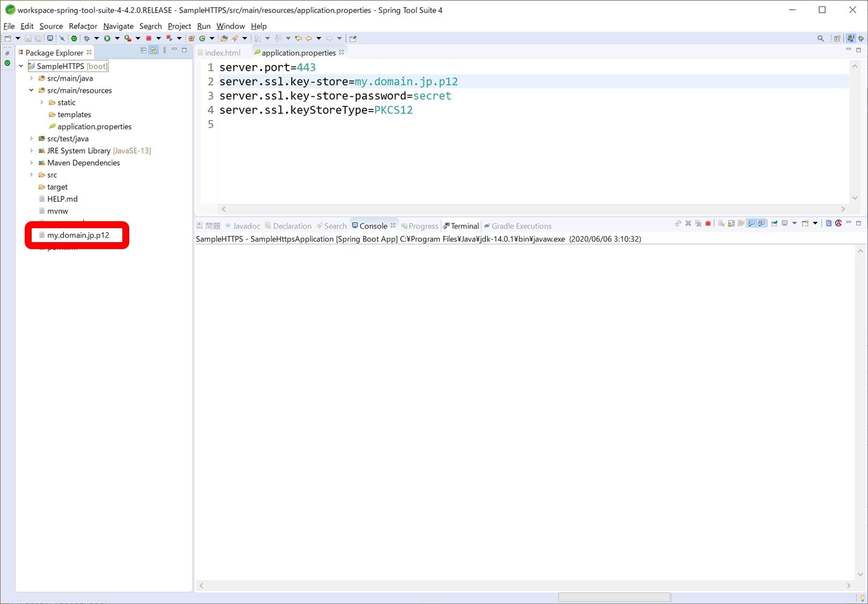Open Package Explorer view menu dots
Image resolution: width=868 pixels, height=604 pixels.
[x=165, y=50]
